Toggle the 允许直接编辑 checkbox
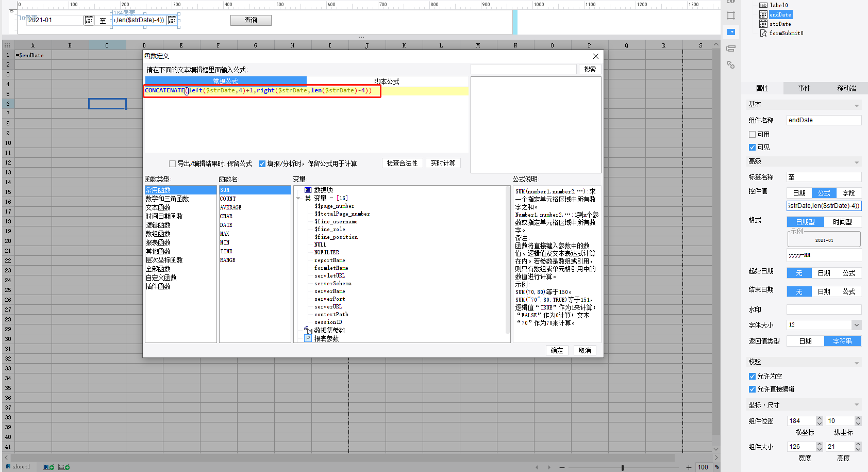Screen dimensions: 868x472 pos(752,389)
